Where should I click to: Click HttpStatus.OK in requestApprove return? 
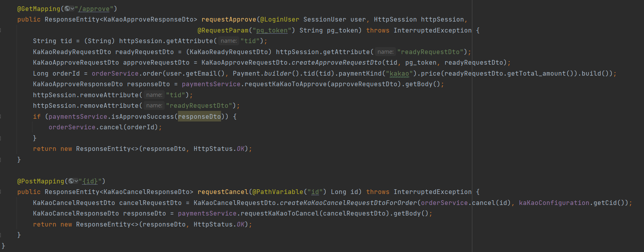click(x=219, y=149)
